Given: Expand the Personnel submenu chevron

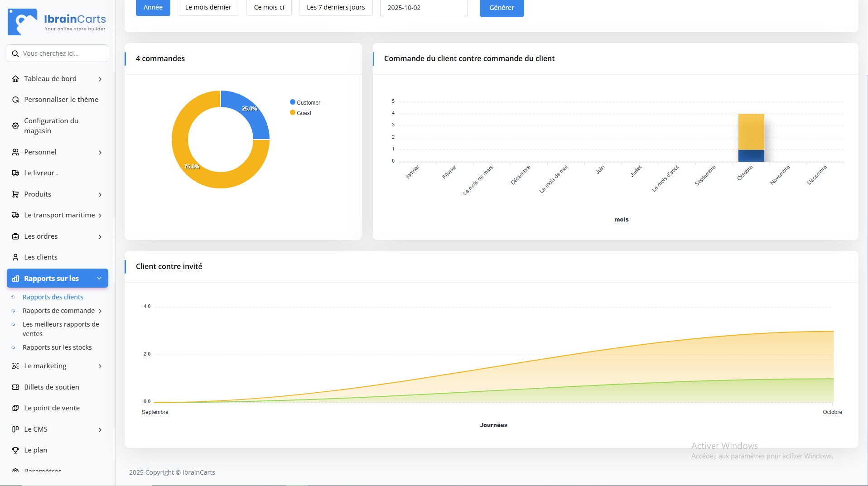Looking at the screenshot, I should [x=100, y=153].
